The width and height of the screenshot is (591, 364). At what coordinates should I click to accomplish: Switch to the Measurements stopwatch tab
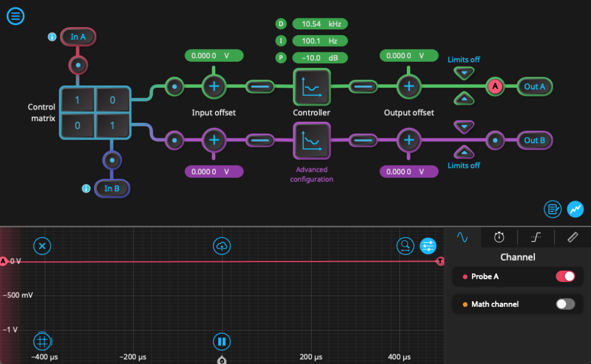pyautogui.click(x=499, y=237)
